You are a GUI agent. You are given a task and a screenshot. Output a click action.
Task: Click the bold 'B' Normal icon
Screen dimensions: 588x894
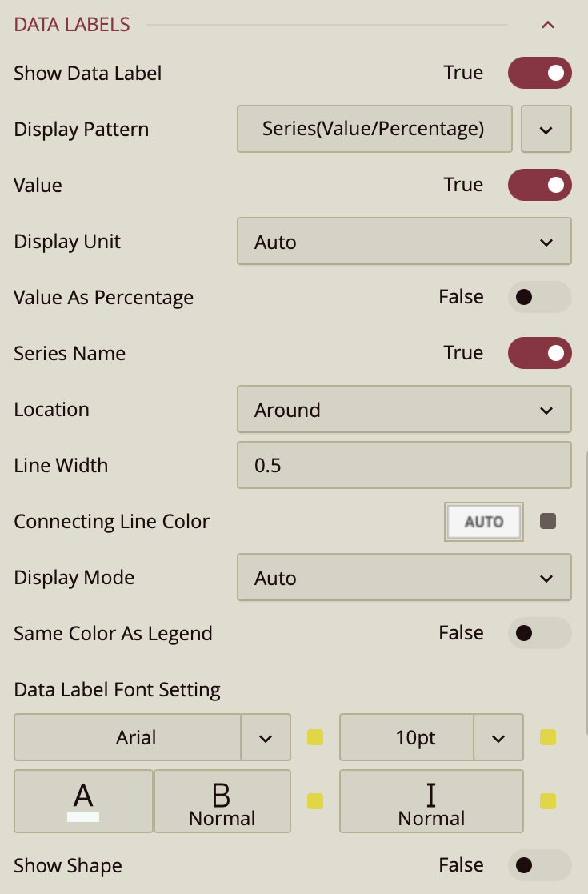point(222,801)
